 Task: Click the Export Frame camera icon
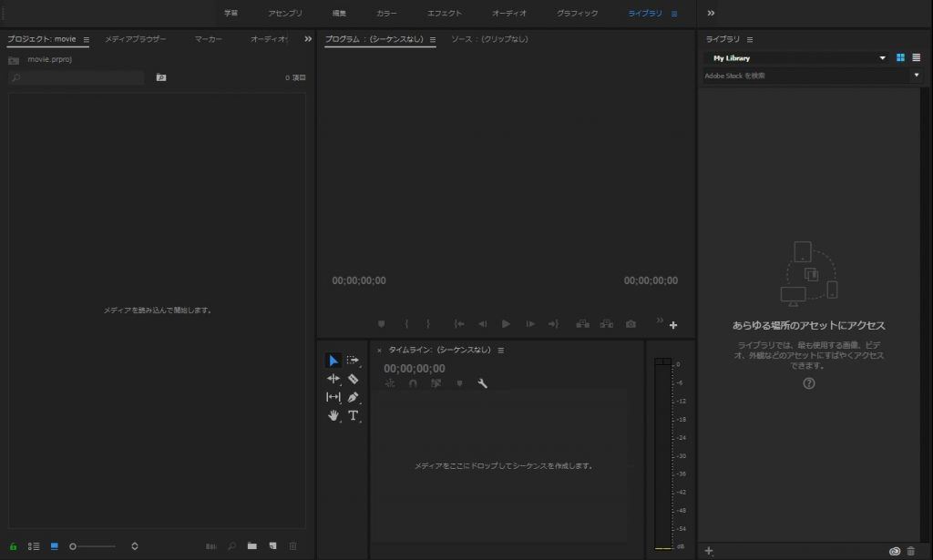point(631,324)
